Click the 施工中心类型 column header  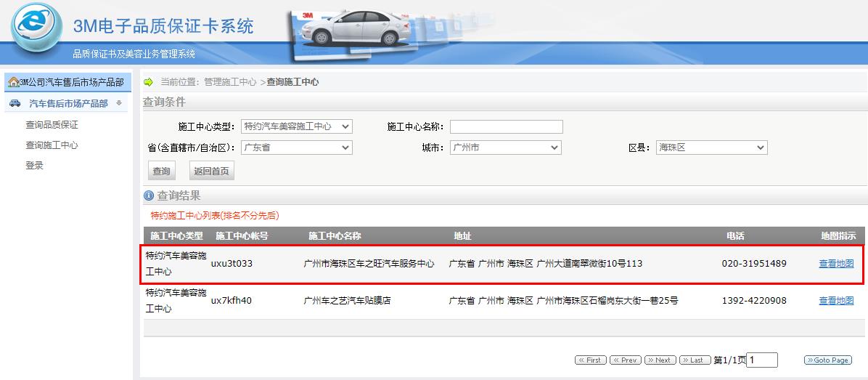click(176, 236)
